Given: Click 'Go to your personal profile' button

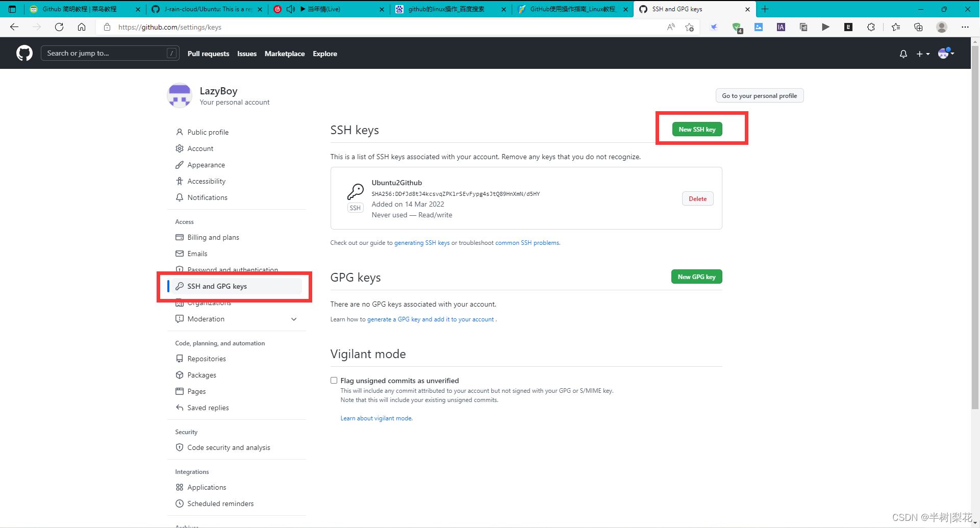Looking at the screenshot, I should [x=759, y=95].
